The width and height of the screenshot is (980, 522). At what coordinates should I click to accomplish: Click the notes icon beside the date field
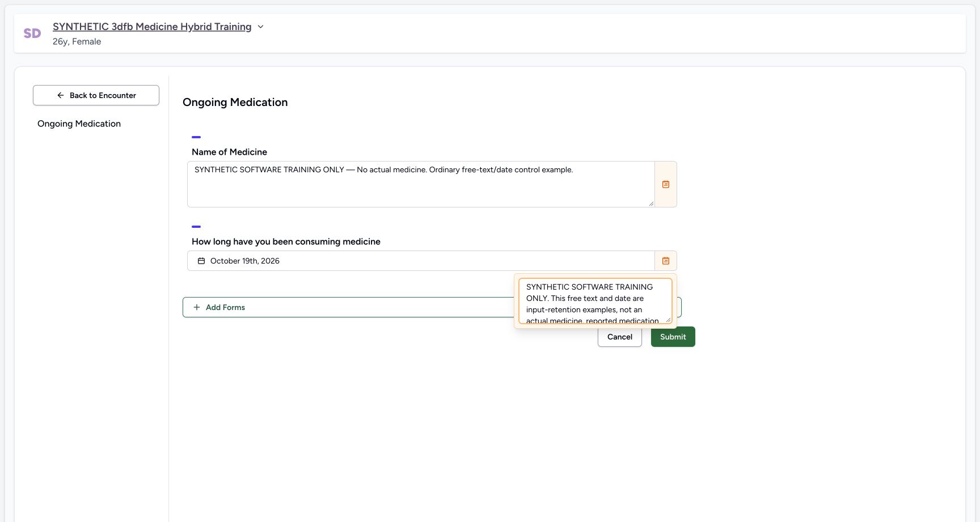click(666, 261)
